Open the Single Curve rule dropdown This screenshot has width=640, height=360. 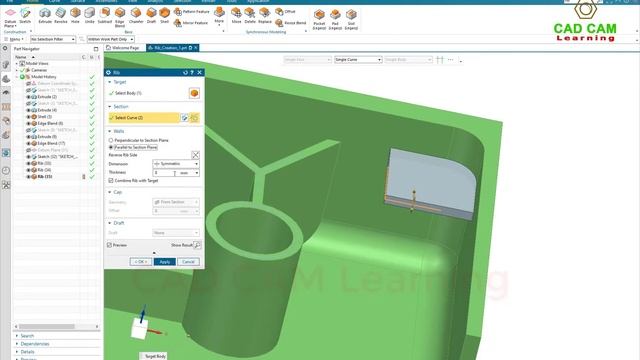[x=358, y=60]
